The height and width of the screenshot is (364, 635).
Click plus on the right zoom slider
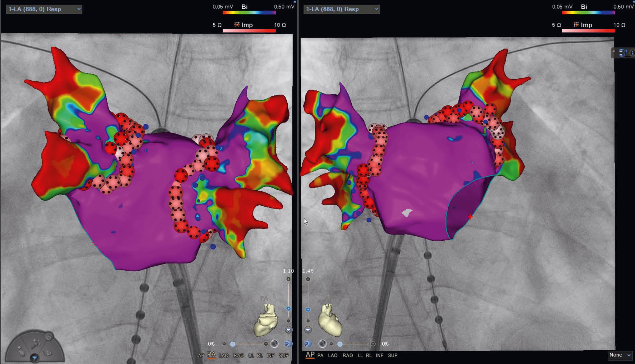coord(308,279)
